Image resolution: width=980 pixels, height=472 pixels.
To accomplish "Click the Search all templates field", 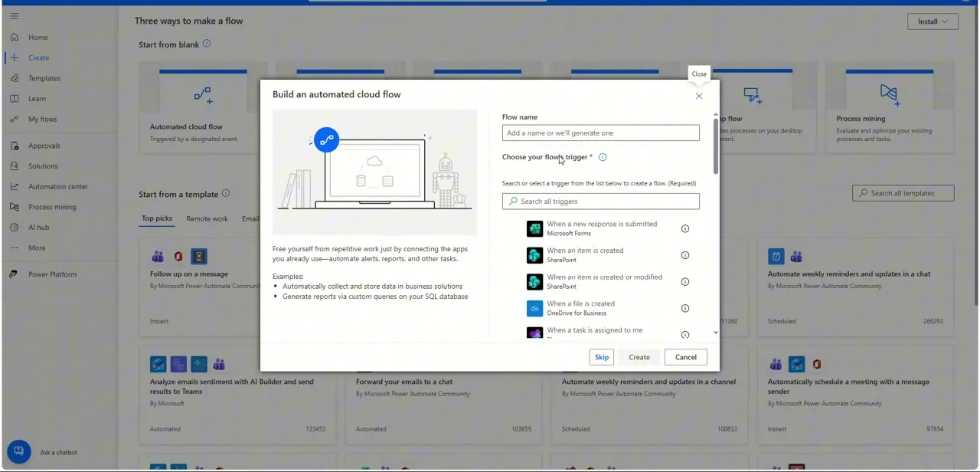I will [903, 193].
